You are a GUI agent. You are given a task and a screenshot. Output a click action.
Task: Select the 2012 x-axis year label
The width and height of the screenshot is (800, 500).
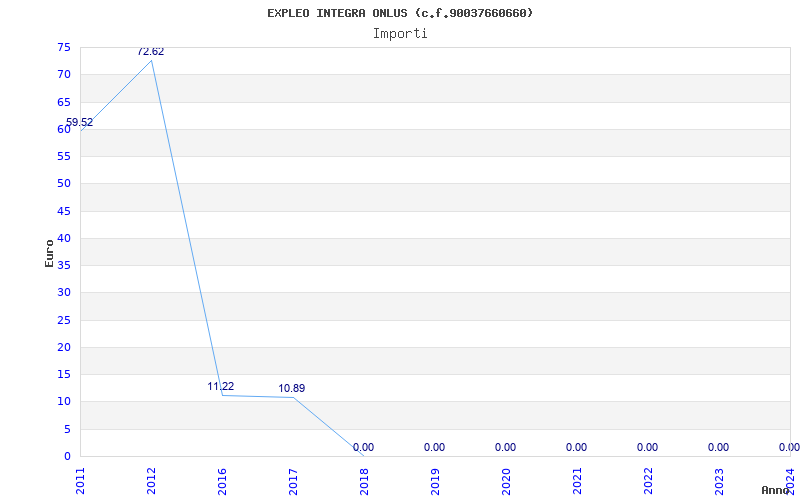click(151, 480)
